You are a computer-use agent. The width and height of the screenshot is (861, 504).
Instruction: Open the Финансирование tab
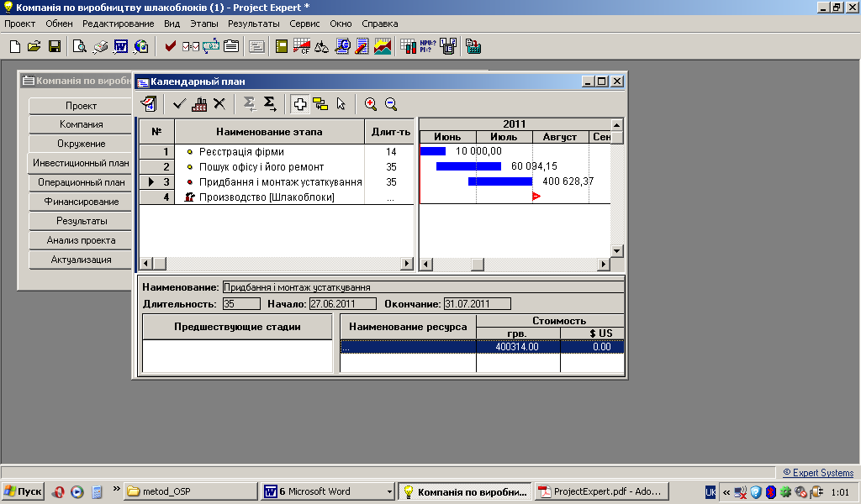pyautogui.click(x=81, y=202)
